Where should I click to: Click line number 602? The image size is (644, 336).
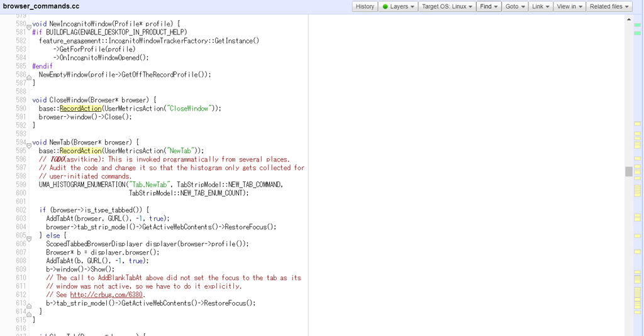(21, 210)
